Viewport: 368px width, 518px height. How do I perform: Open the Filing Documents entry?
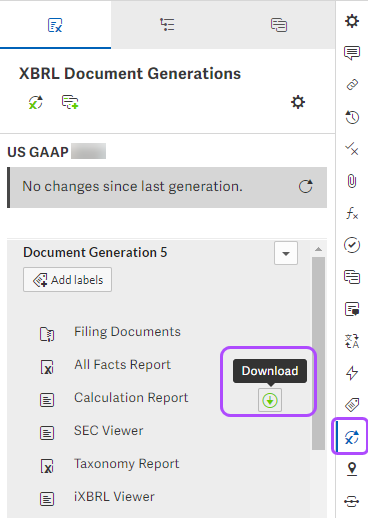click(127, 332)
